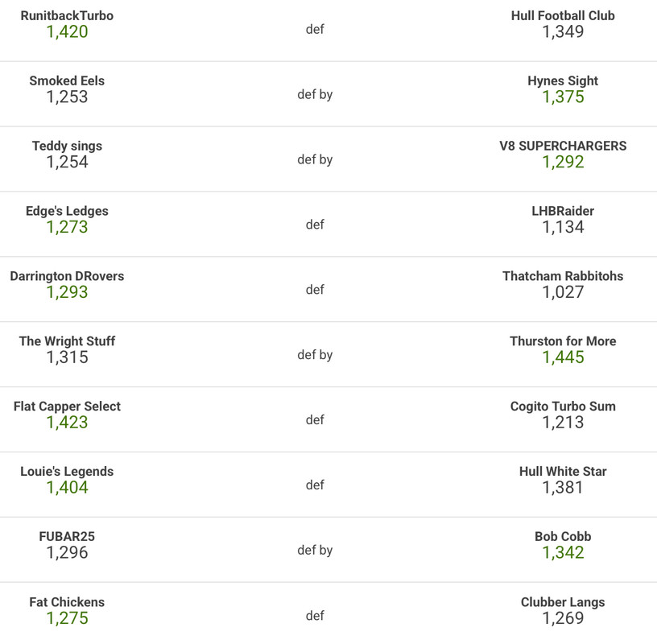Open the Hynes Sight team page
Viewport: 657px width, 644px height.
tap(563, 80)
